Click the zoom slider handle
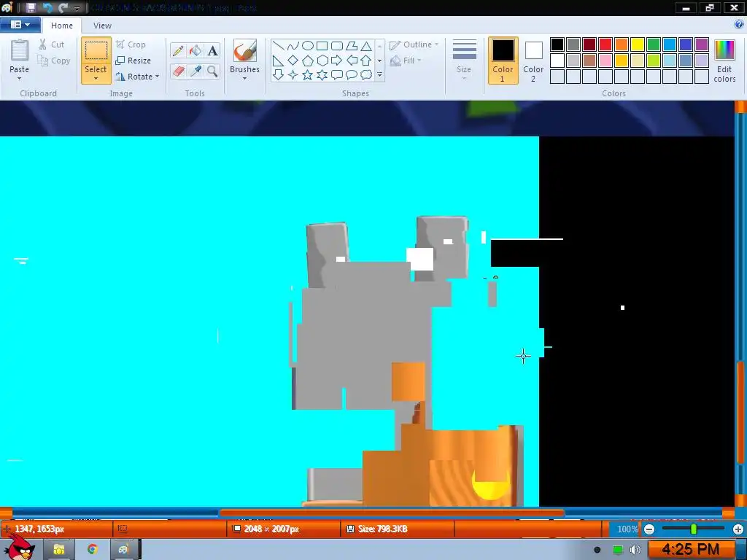Viewport: 747px width, 560px height. pos(694,529)
